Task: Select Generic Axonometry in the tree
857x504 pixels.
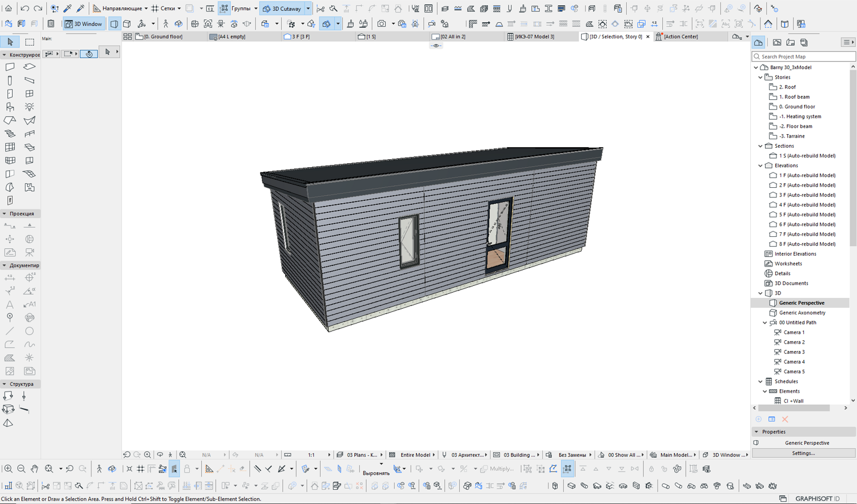Action: pyautogui.click(x=802, y=313)
